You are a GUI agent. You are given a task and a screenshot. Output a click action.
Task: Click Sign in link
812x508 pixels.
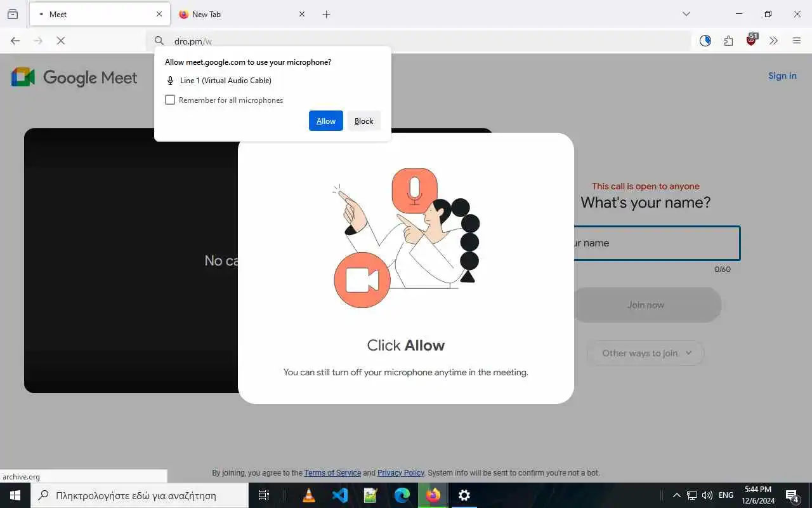(782, 76)
